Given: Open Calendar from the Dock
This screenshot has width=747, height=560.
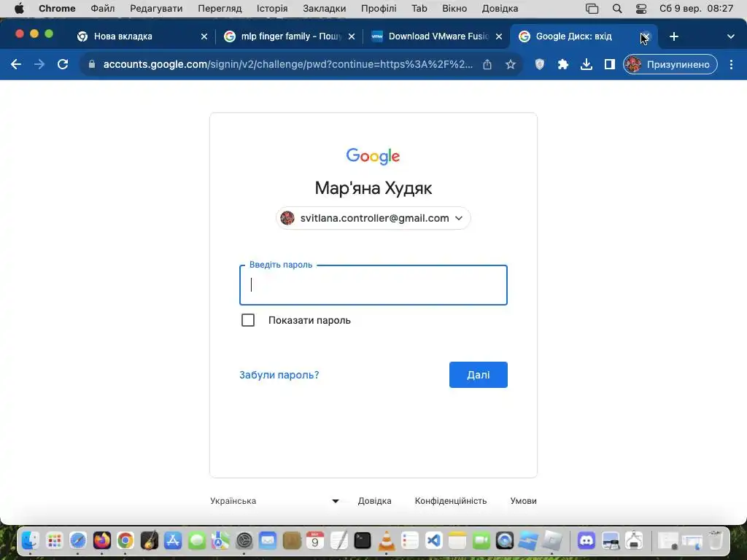Looking at the screenshot, I should (315, 541).
